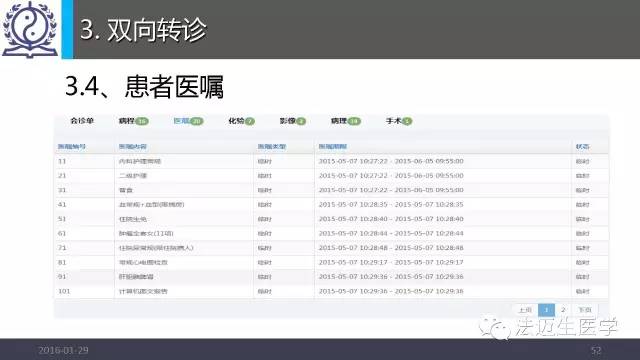Click the green badge on 病程 tab
This screenshot has width=640, height=360.
142,121
